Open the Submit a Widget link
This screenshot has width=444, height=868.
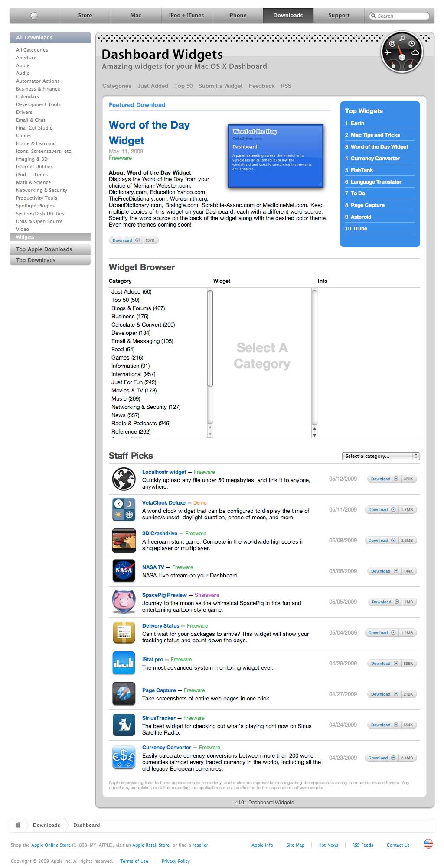click(x=220, y=86)
